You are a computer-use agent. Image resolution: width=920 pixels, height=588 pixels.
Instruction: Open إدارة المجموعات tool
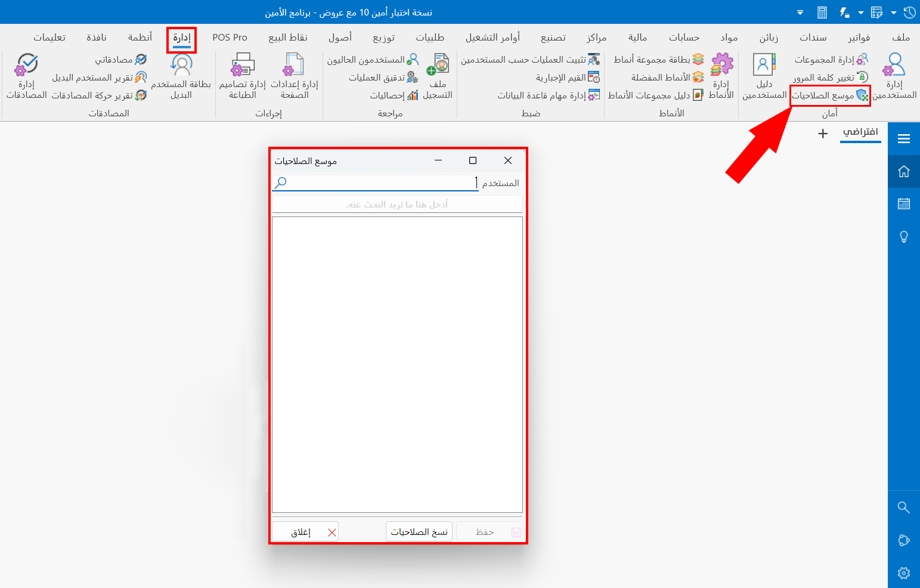point(834,59)
